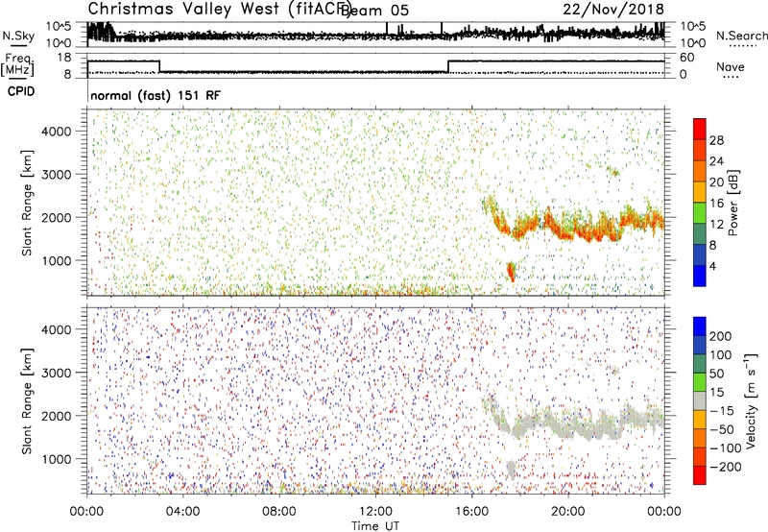This screenshot has width=768, height=532.
Task: Click the date "22/Nov/2018"
Action: tap(613, 9)
